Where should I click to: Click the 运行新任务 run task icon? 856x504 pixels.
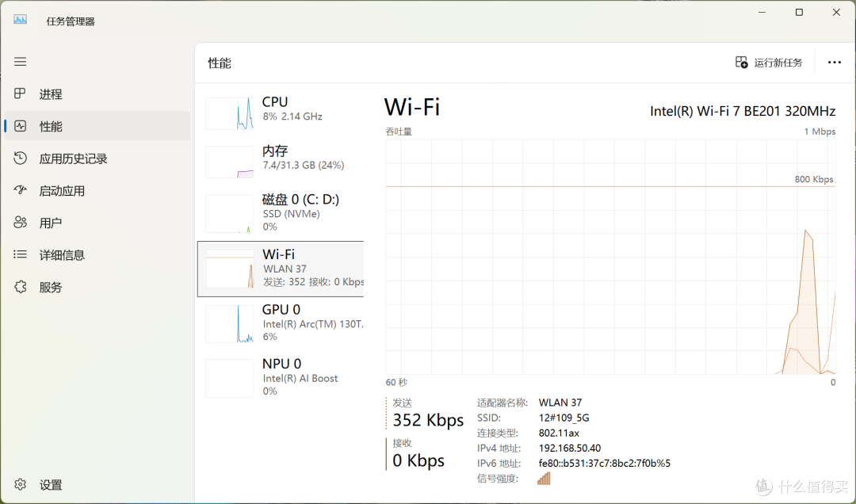pyautogui.click(x=741, y=63)
